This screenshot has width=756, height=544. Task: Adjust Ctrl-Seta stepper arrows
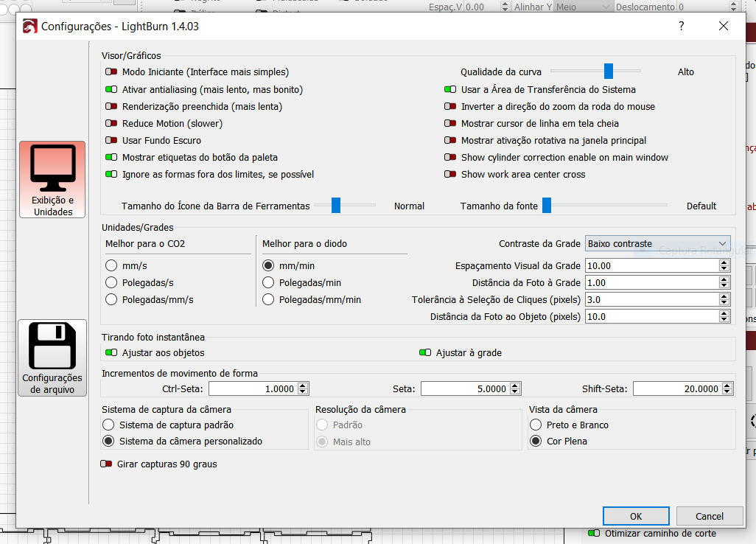[x=303, y=388]
